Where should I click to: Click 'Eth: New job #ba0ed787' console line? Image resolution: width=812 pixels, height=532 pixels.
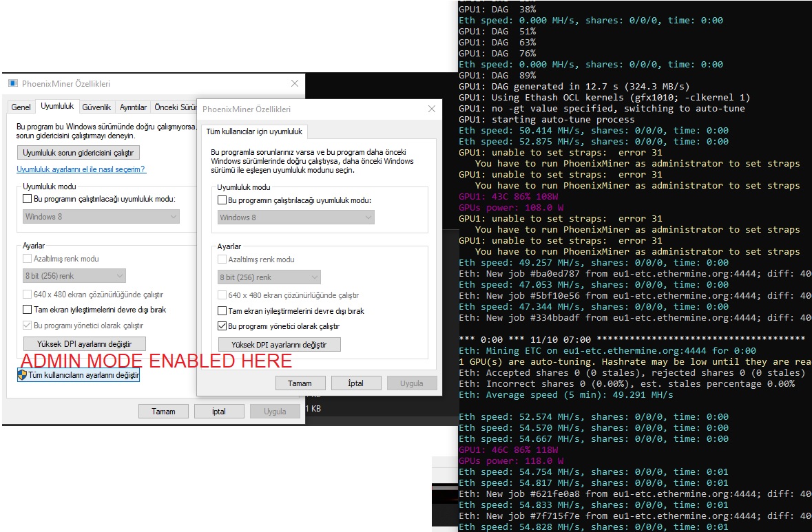pos(635,274)
